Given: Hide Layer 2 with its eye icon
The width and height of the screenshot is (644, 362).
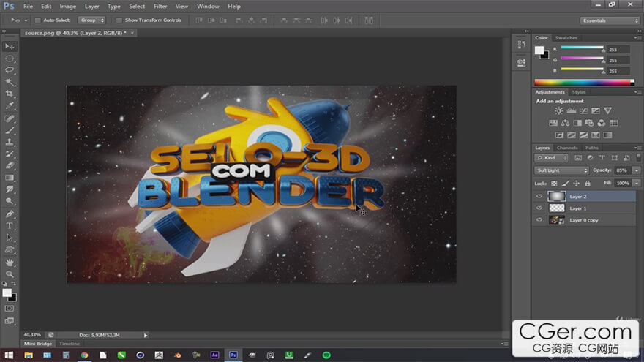Looking at the screenshot, I should pyautogui.click(x=539, y=196).
